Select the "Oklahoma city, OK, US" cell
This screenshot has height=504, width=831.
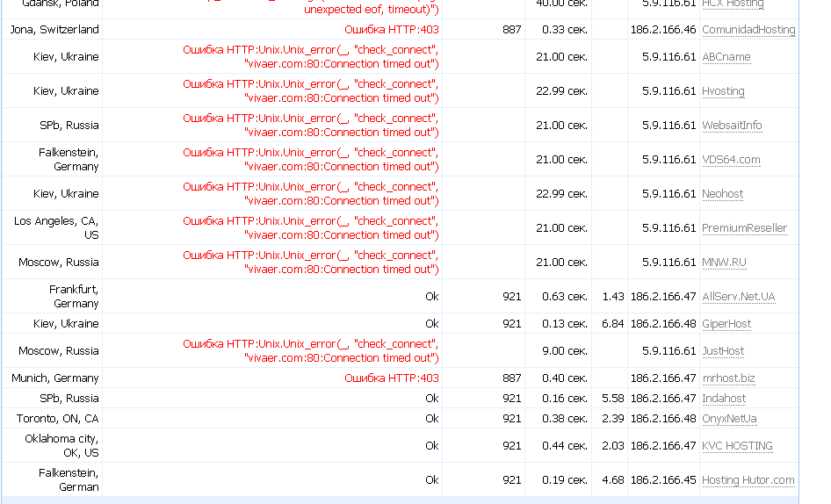pos(61,446)
